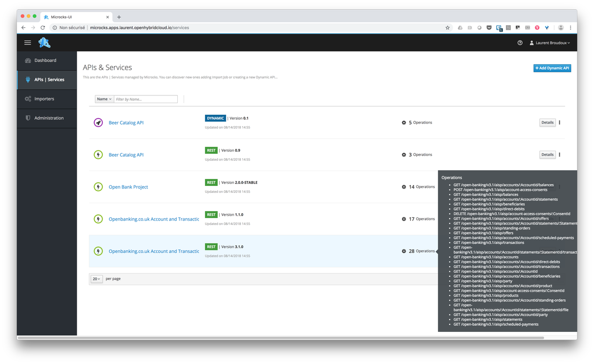The width and height of the screenshot is (594, 364).
Task: Click the Google Drive extension icon
Action: 460,28
